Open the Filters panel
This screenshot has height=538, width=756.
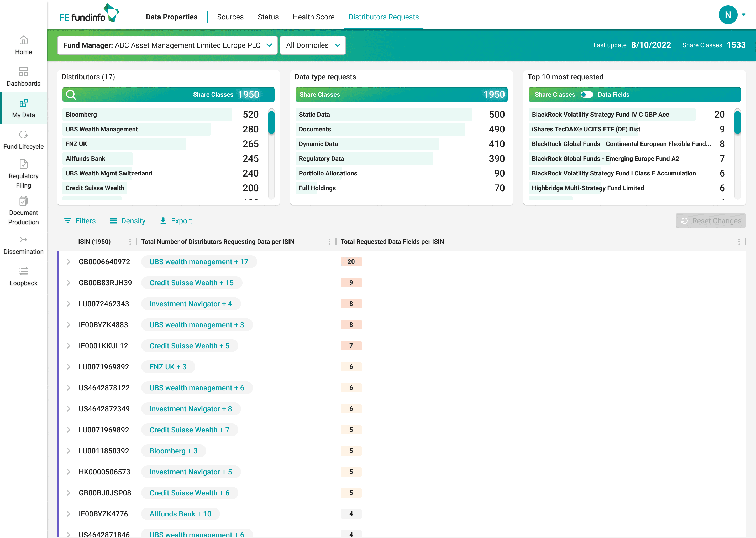[x=80, y=221]
